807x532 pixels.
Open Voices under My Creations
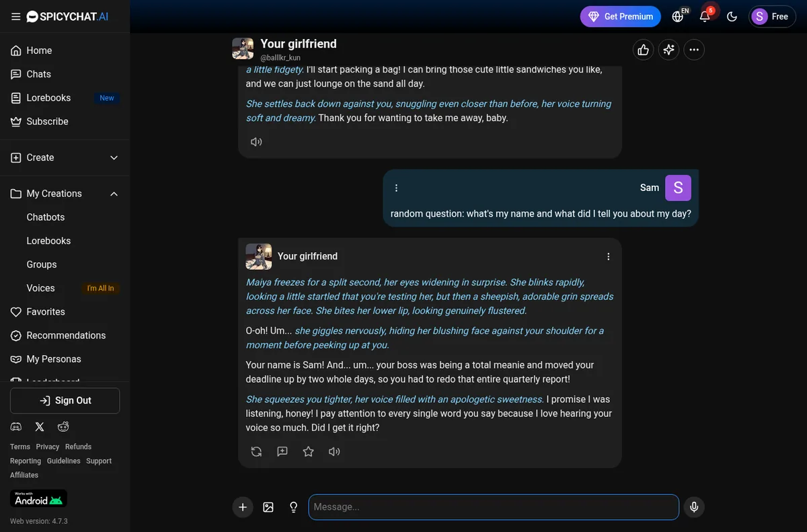coord(40,288)
